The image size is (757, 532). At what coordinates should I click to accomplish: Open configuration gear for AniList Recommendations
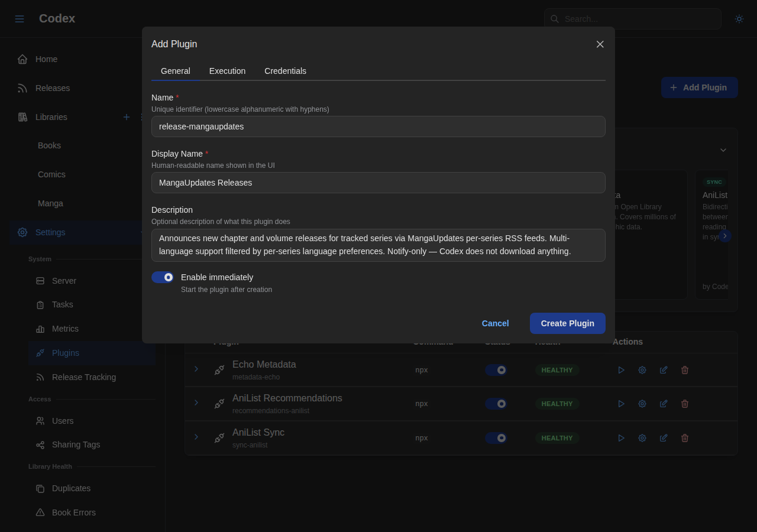[x=642, y=404]
